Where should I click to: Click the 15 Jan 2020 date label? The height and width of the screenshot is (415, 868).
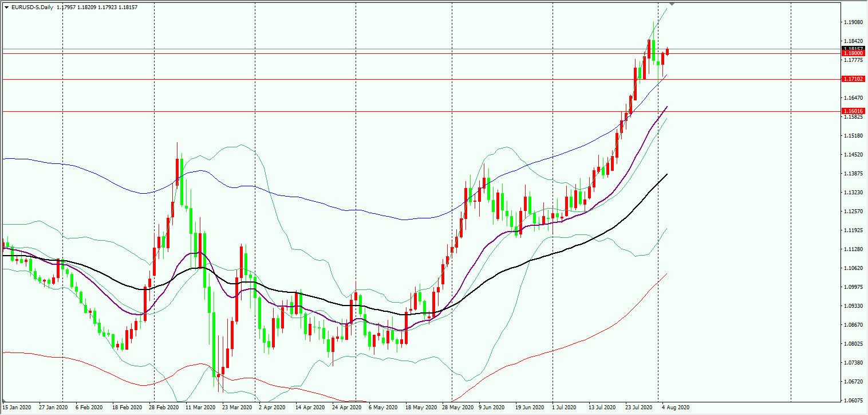[16, 408]
